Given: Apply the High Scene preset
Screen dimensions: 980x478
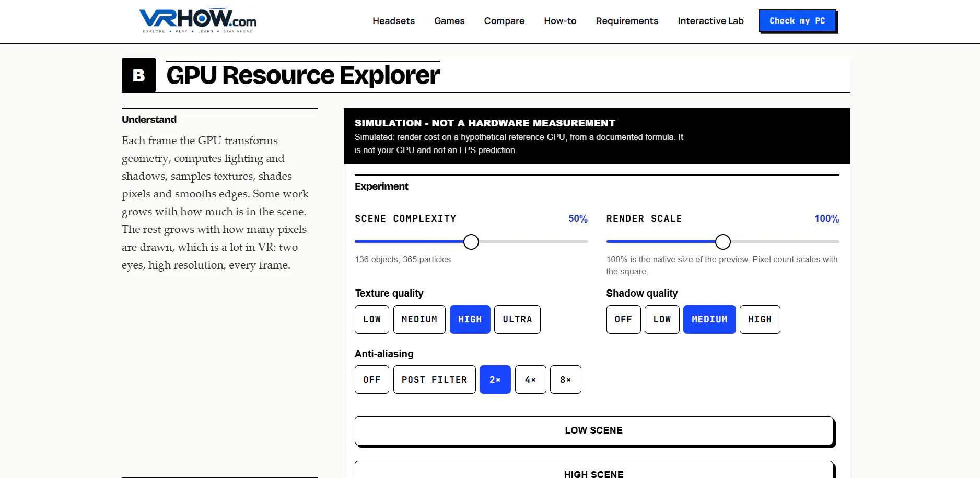Looking at the screenshot, I should coord(594,470).
